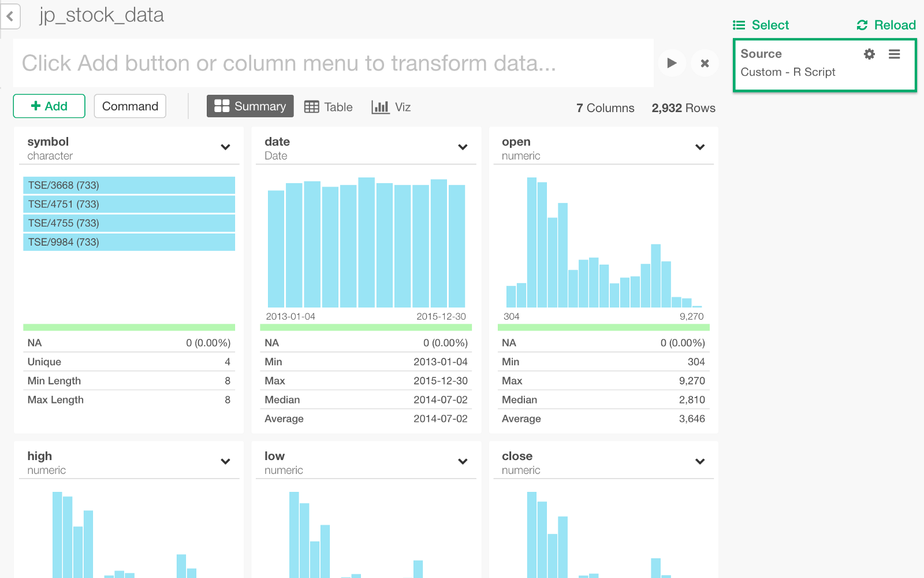Select the TSE/4751 bar in symbol column
924x578 pixels.
click(129, 203)
